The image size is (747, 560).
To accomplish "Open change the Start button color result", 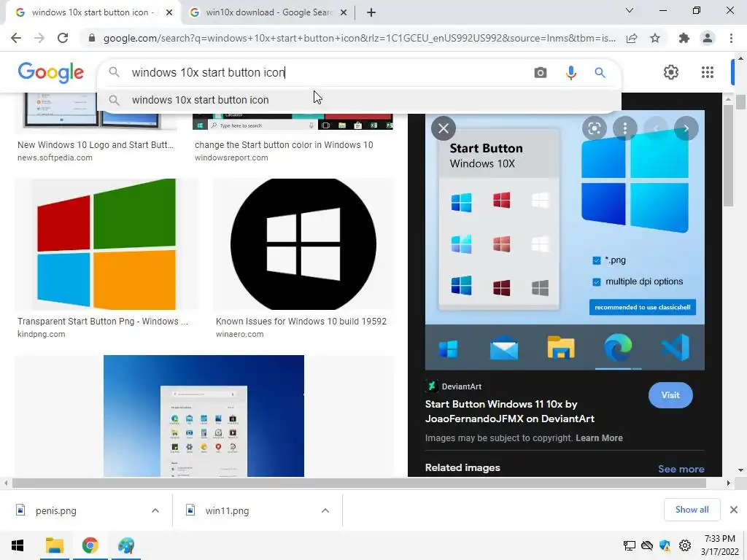I will click(284, 145).
